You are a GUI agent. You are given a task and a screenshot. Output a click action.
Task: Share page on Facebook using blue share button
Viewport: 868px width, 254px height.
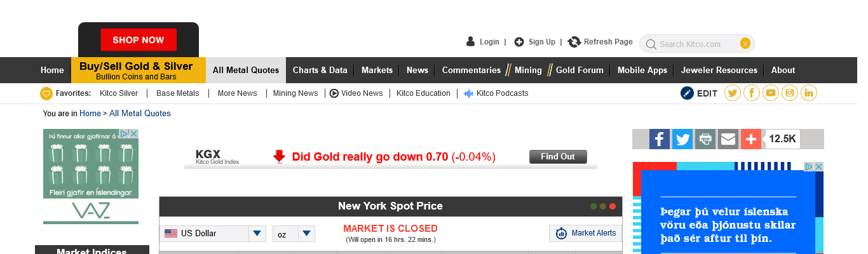coord(660,139)
